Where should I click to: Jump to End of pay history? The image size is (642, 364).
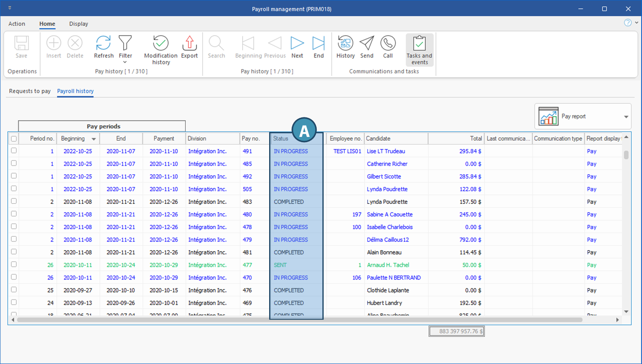(x=318, y=43)
